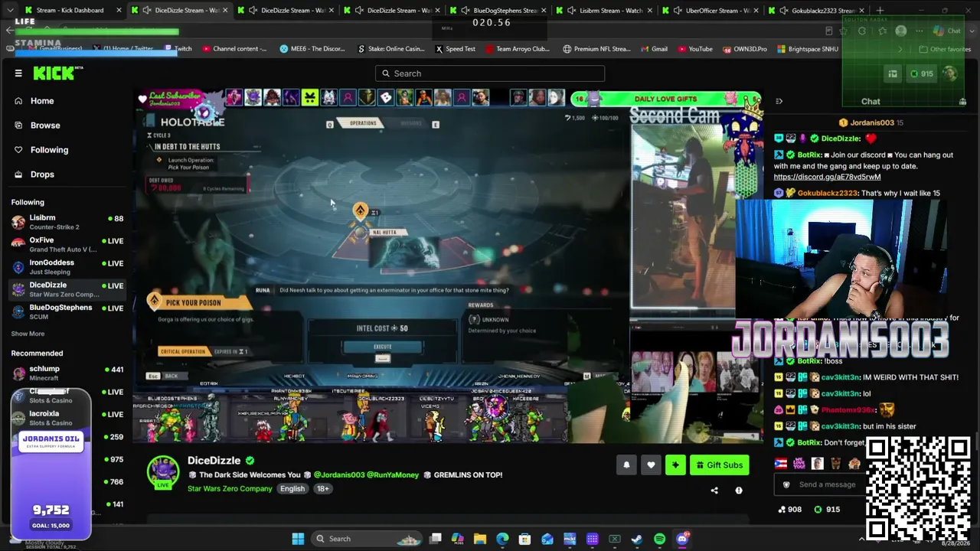Open the Speed Test bookmark

coord(455,49)
